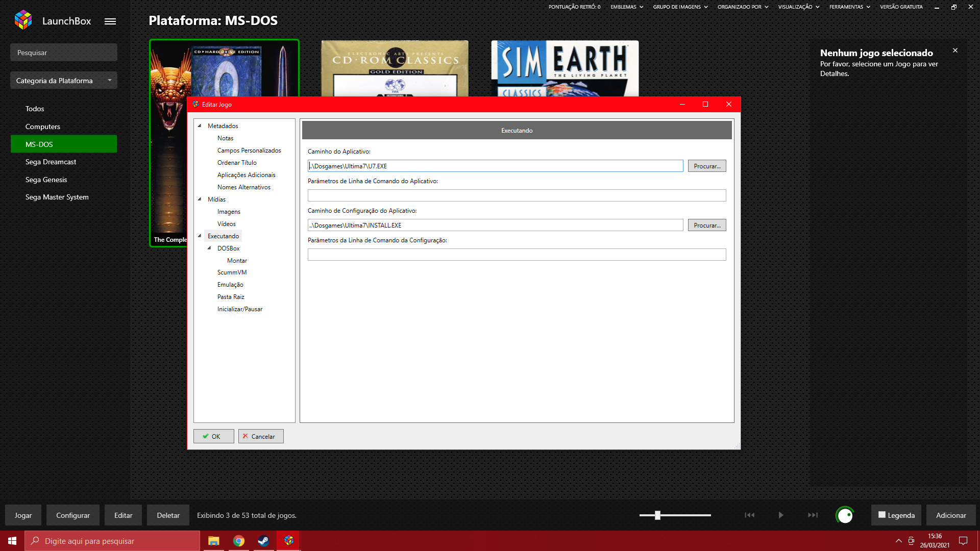Screen dimensions: 980x551
Task: Open Imagens tree item
Action: pos(229,212)
